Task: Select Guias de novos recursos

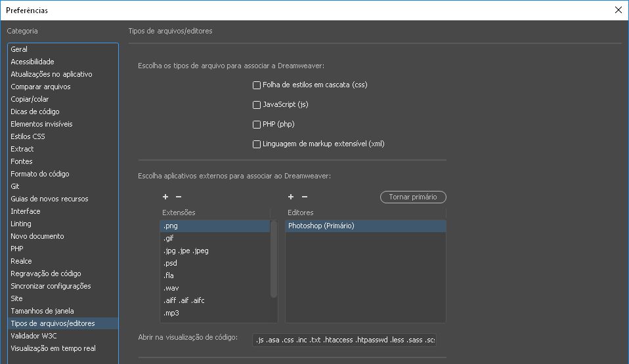Action: coord(63,199)
